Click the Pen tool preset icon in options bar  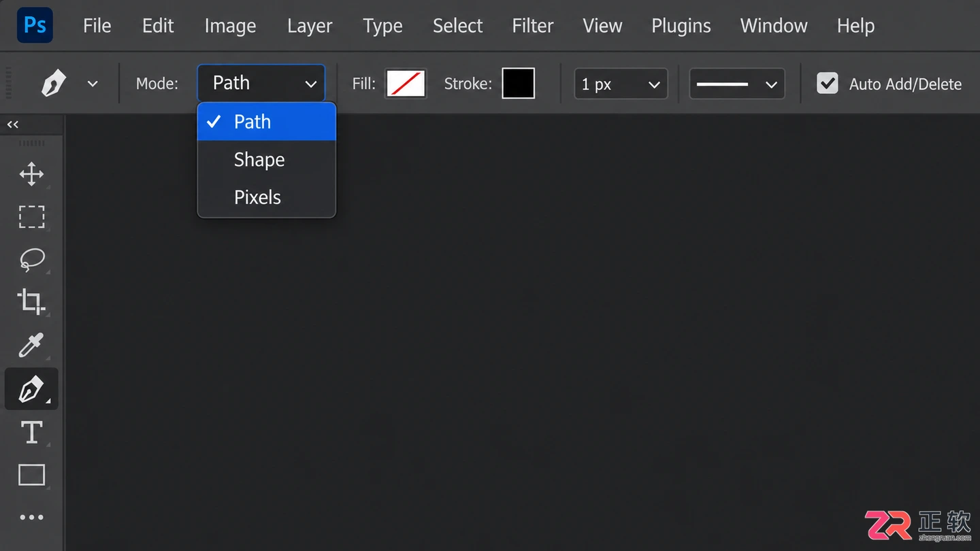pos(54,84)
